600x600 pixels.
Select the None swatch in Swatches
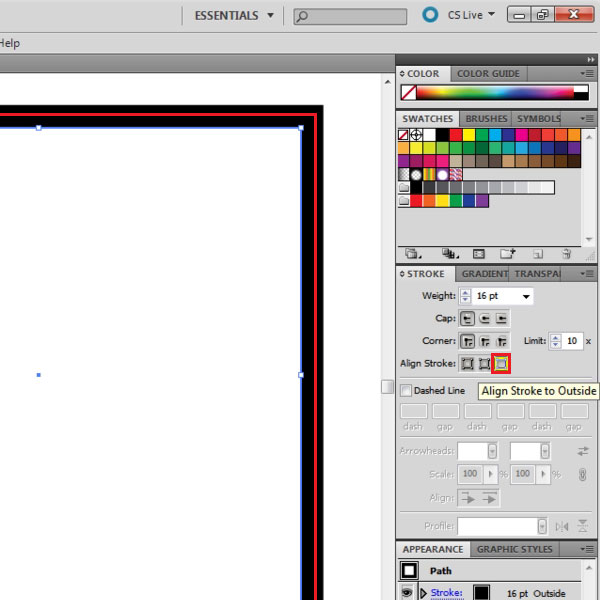(x=403, y=135)
